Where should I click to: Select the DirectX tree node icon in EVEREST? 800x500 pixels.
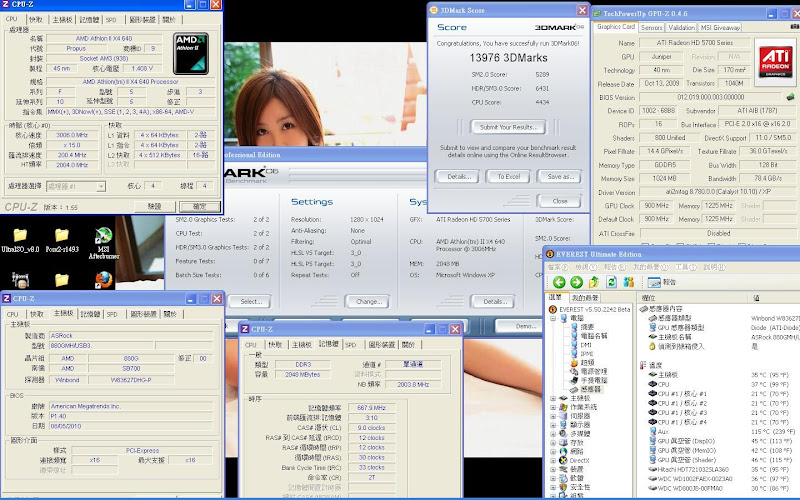[563, 460]
